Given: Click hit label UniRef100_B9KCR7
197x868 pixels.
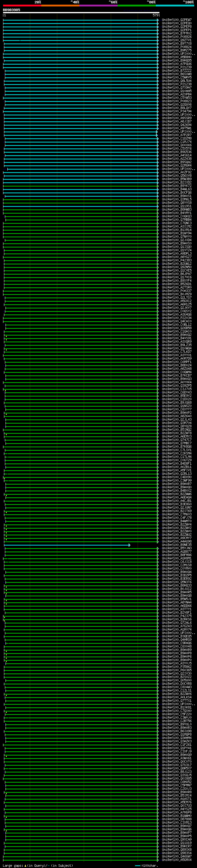Looking at the screenshot, I should coord(177,846).
